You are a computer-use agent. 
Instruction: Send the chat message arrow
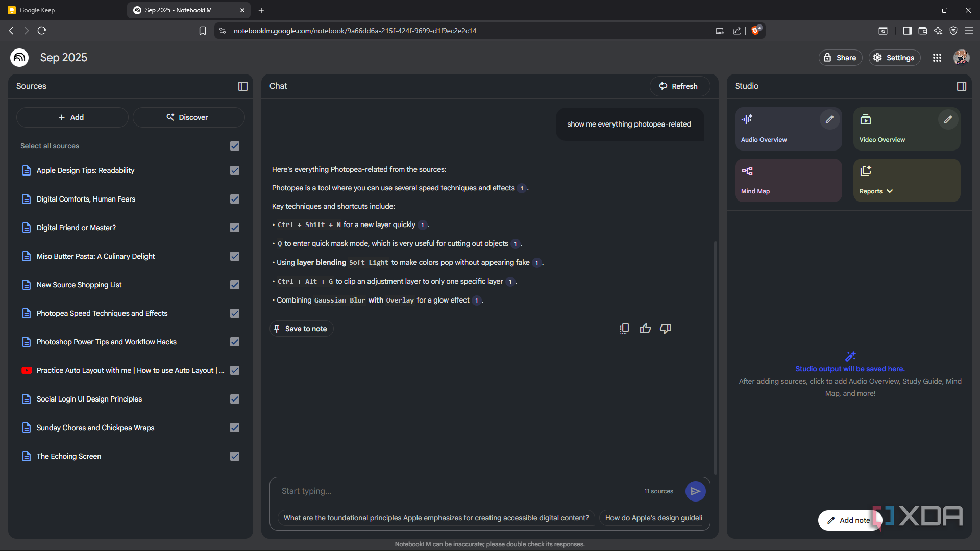pos(695,491)
